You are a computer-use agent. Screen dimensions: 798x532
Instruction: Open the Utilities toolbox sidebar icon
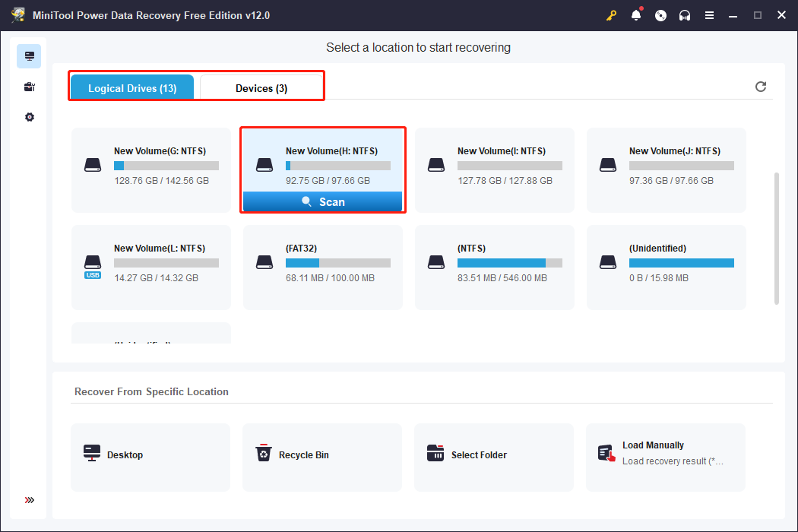pyautogui.click(x=30, y=87)
